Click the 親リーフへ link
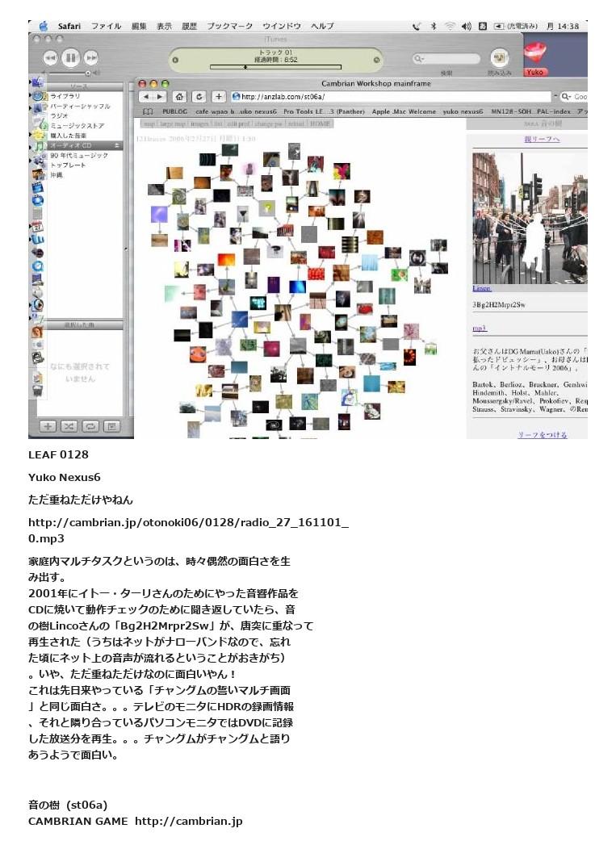Image resolution: width=616 pixels, height=841 pixels. tap(542, 139)
